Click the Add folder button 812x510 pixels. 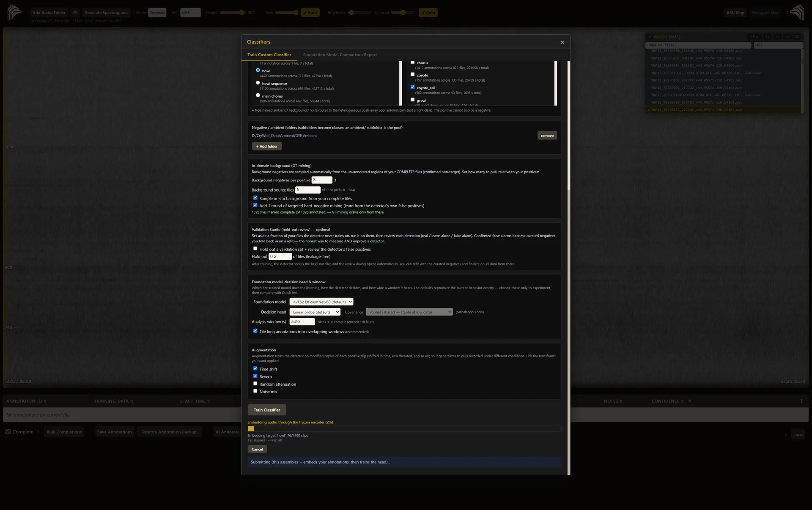coord(267,146)
